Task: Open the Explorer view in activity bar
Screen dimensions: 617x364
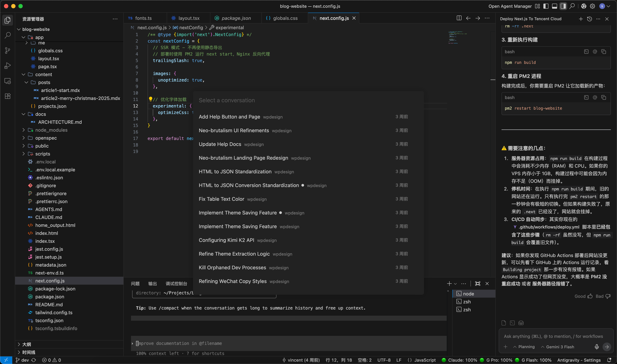Action: (8, 20)
